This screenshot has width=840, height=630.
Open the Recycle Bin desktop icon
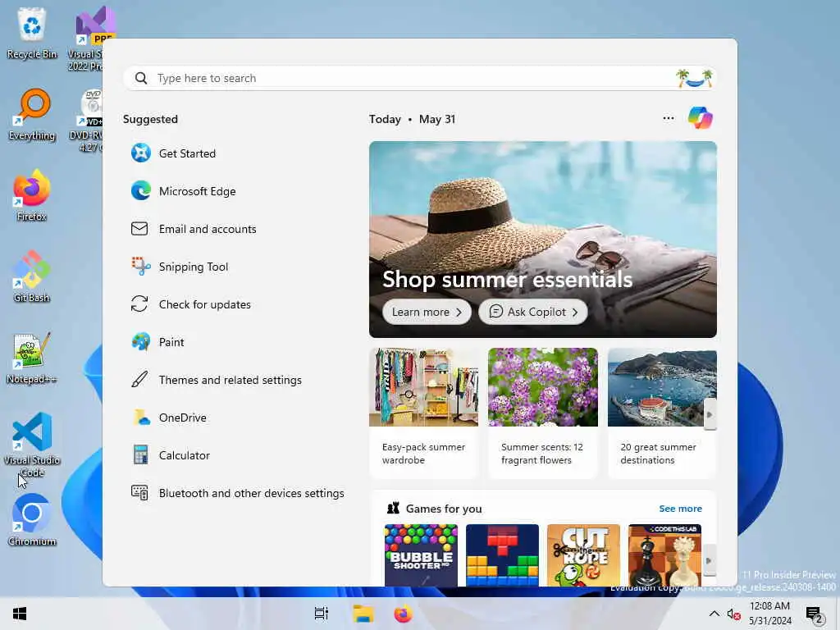[x=32, y=33]
